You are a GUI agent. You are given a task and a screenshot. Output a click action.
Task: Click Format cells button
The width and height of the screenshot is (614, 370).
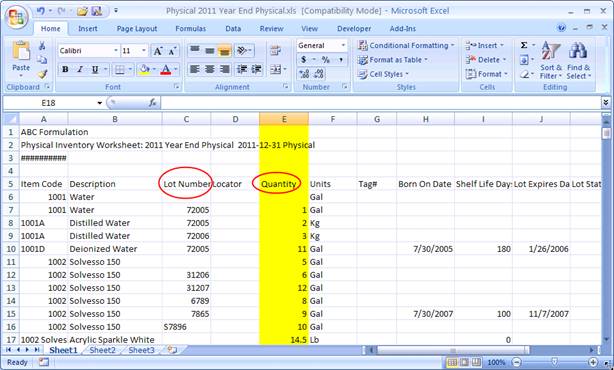pos(486,74)
